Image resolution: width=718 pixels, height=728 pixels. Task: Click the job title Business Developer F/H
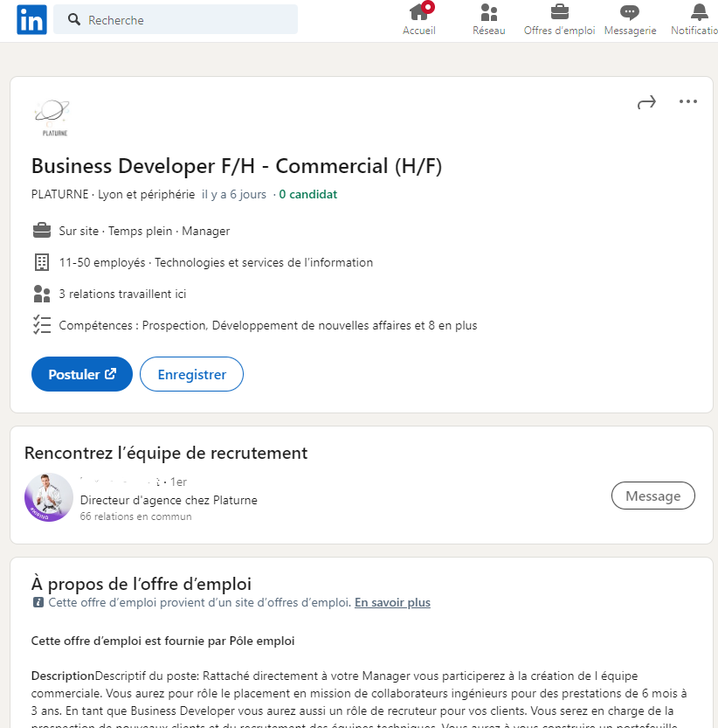[x=236, y=166]
